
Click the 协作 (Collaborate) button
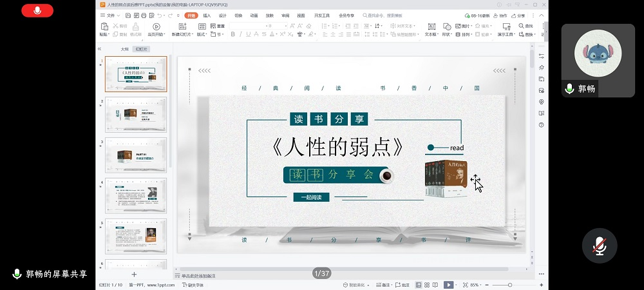coord(500,15)
